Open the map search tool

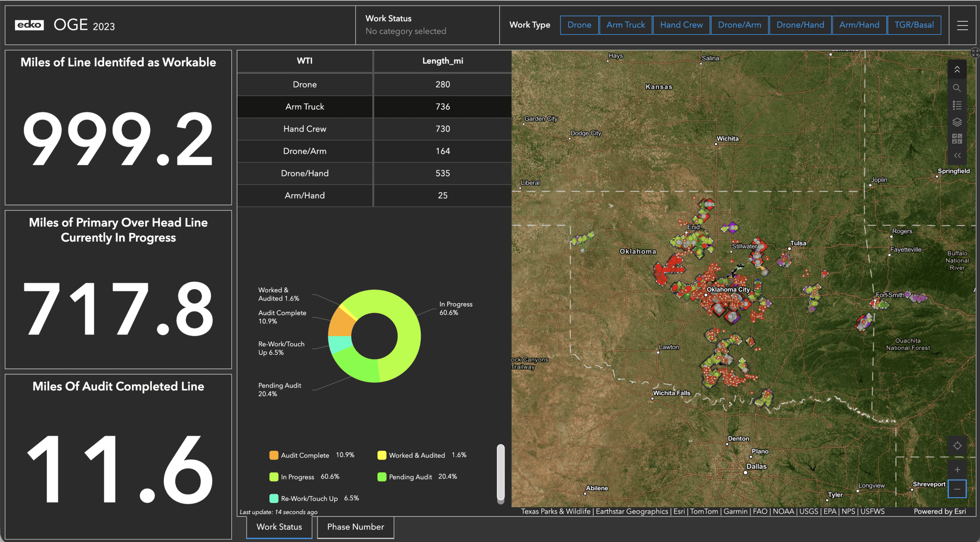pos(957,88)
